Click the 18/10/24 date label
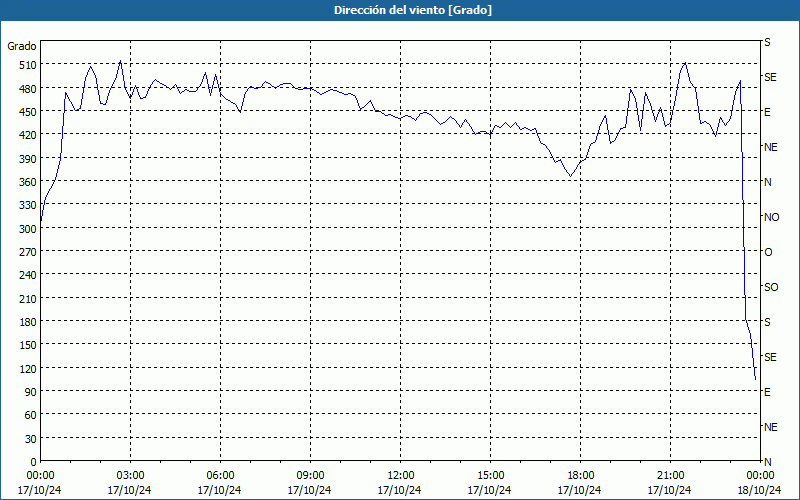 pos(760,490)
